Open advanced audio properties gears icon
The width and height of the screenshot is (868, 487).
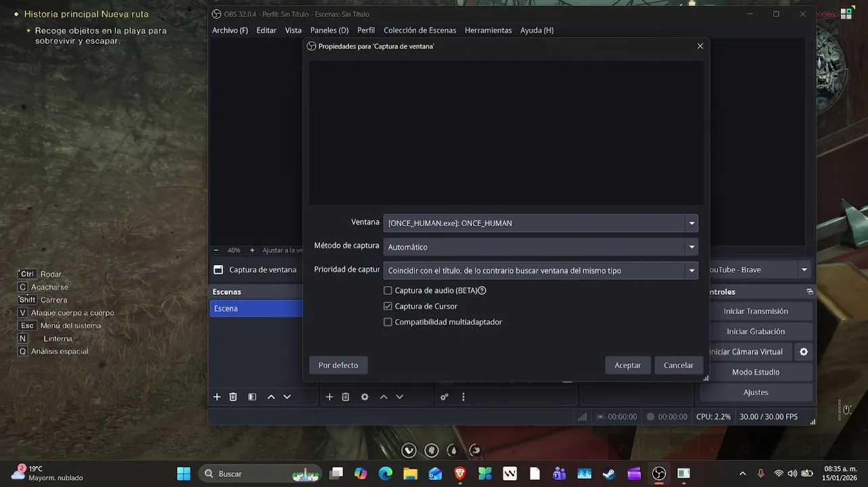point(444,397)
